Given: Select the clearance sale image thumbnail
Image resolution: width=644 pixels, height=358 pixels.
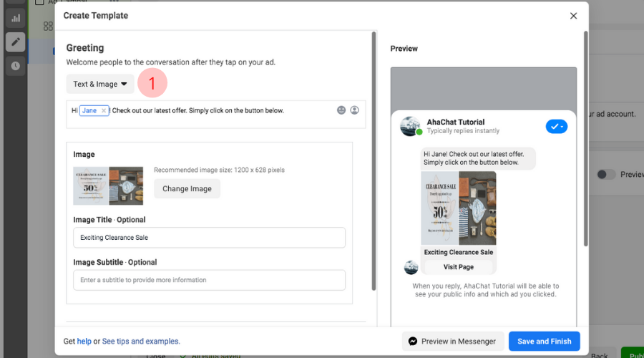Looking at the screenshot, I should pyautogui.click(x=108, y=185).
